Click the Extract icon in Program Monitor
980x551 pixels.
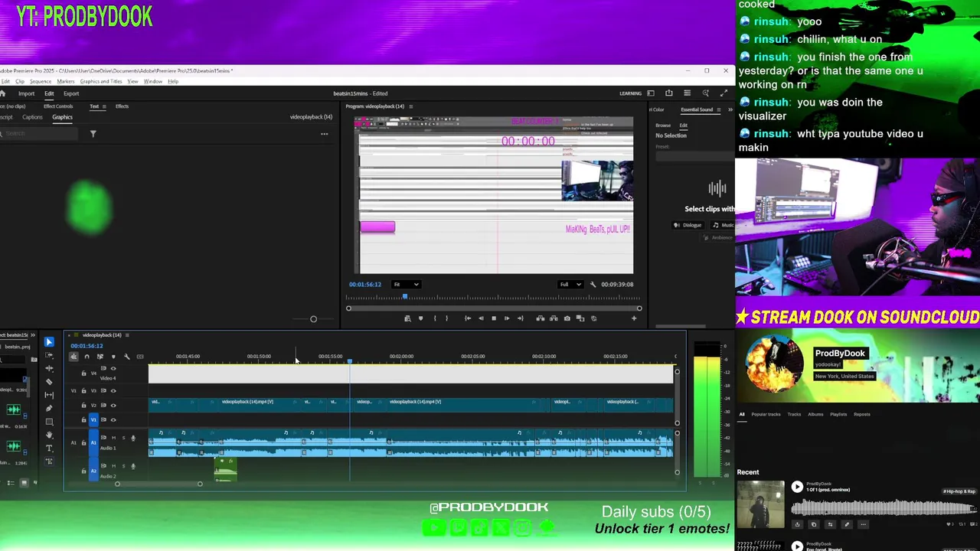coord(554,318)
